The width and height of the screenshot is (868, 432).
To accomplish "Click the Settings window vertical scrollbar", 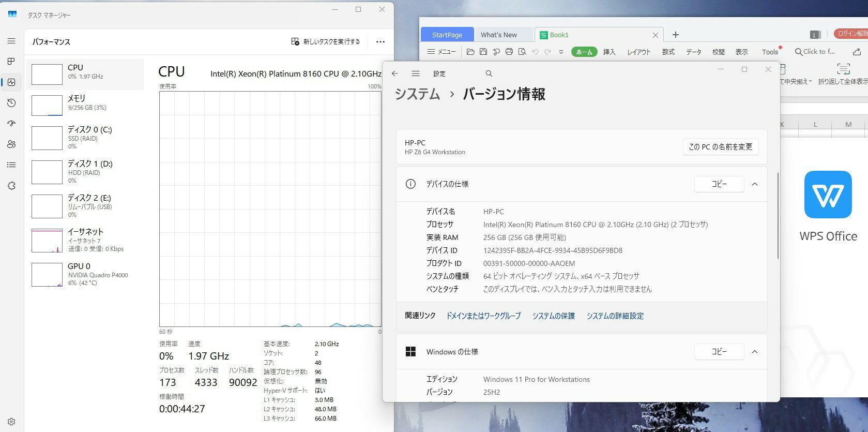I will (x=778, y=217).
